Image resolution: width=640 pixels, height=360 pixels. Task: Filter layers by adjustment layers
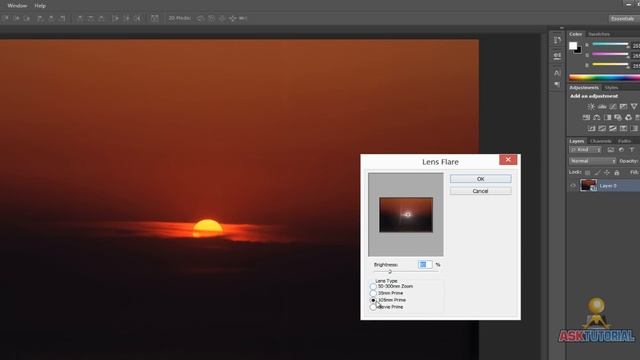[x=621, y=150]
